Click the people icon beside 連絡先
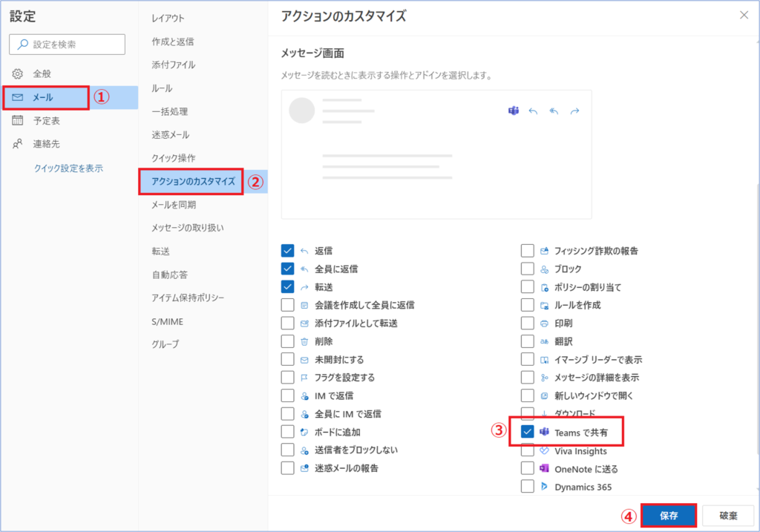 19,145
